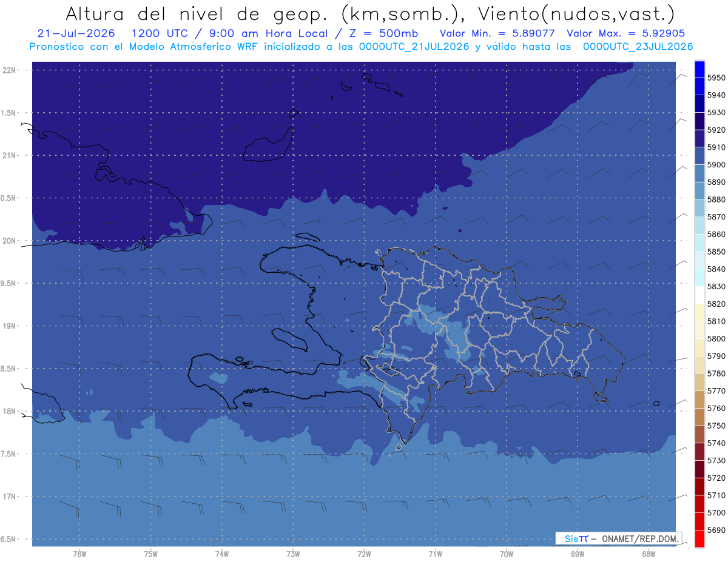Click the legend value '5950'
Viewport: 728px width, 562px height.
716,78
